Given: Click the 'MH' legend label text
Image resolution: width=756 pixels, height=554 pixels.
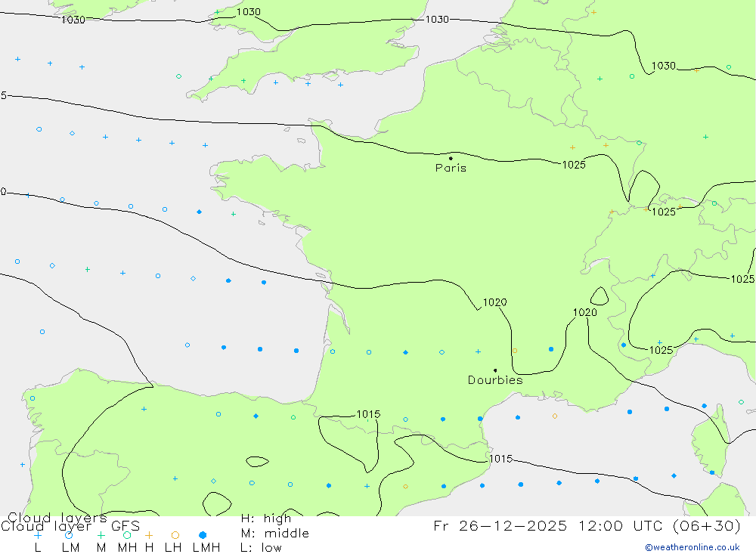Looking at the screenshot, I should [x=127, y=548].
